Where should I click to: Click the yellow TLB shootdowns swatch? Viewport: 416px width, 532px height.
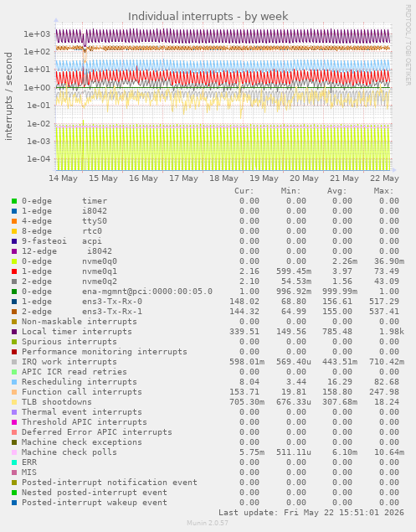tap(14, 402)
